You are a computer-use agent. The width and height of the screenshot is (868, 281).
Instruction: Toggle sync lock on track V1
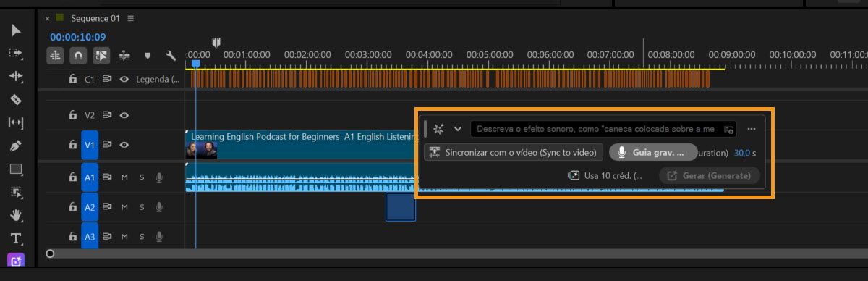pyautogui.click(x=107, y=145)
